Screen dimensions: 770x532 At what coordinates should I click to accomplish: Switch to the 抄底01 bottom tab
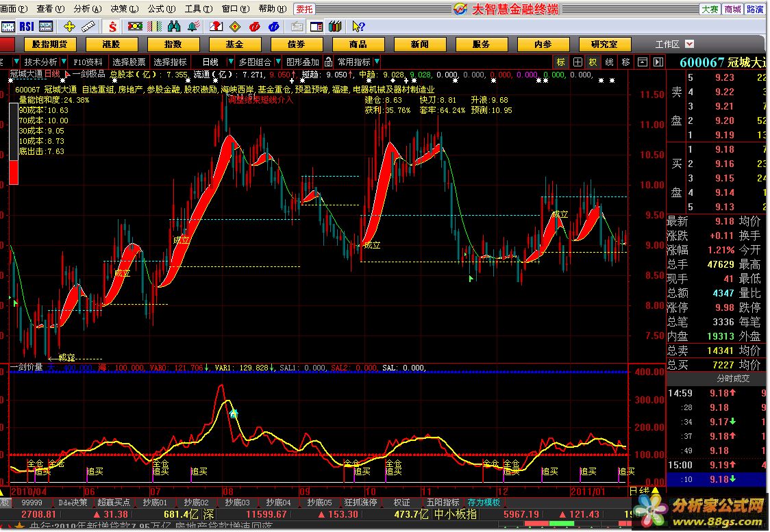tap(156, 503)
